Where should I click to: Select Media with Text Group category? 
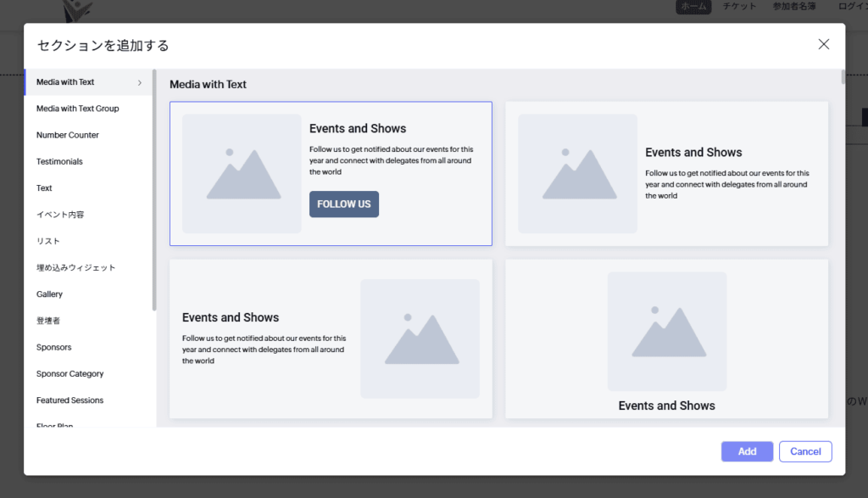[88, 109]
